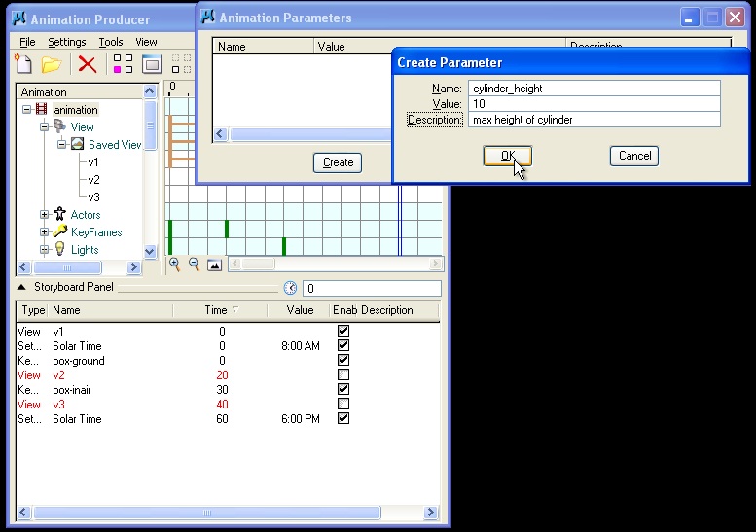Click the clock icon beside frame field
This screenshot has height=532, width=756.
290,288
